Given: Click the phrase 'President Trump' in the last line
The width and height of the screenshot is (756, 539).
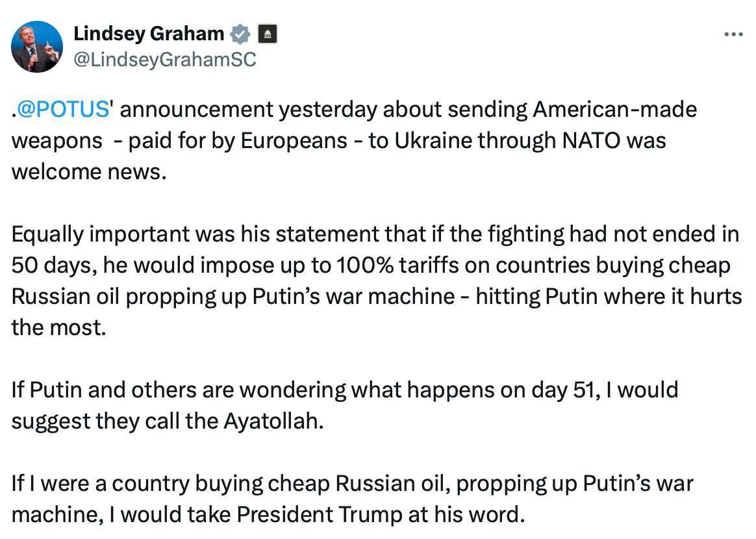Looking at the screenshot, I should point(319,514).
